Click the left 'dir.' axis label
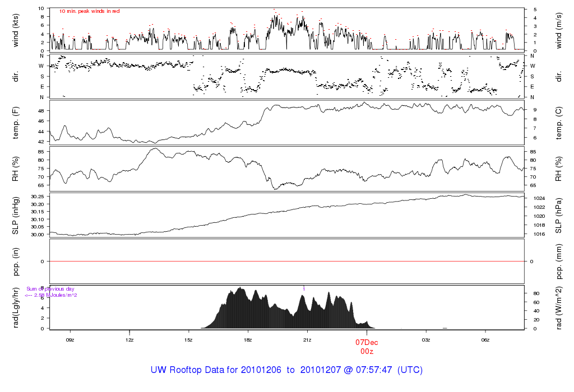The image size is (574, 392). click(x=15, y=77)
